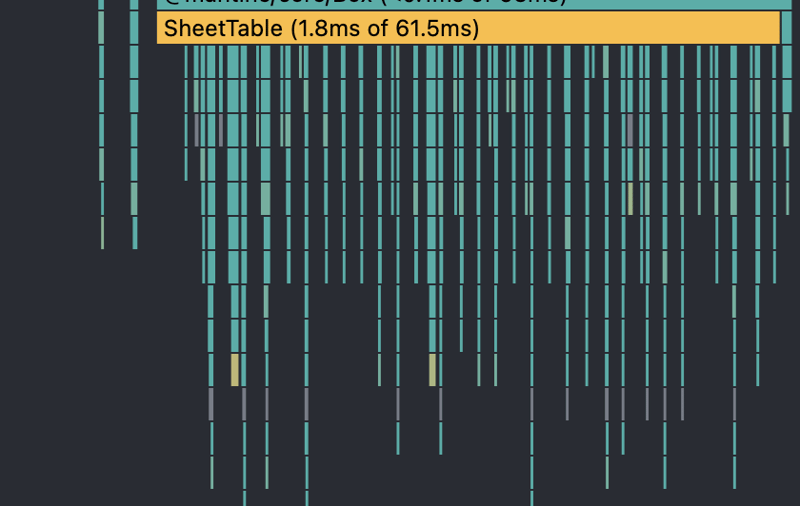This screenshot has width=800, height=506.
Task: Select rightmost child bar directly under SheetTable
Action: click(x=774, y=62)
